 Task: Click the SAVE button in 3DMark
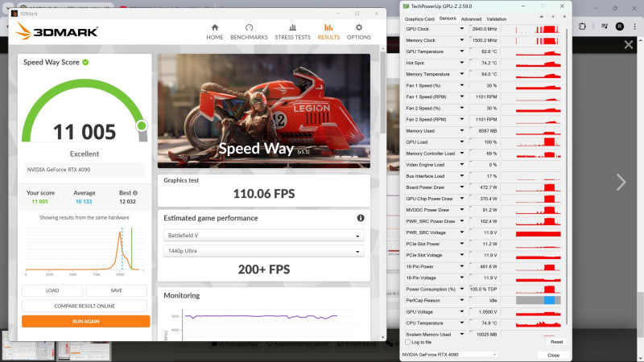[116, 290]
